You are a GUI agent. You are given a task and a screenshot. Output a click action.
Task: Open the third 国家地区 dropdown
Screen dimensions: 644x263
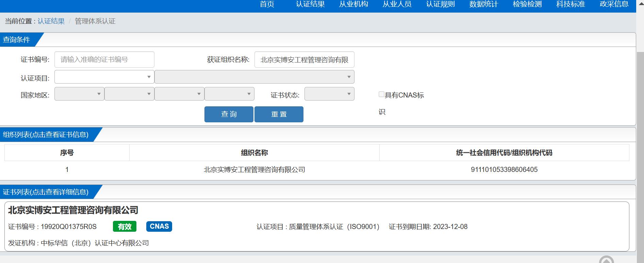point(179,94)
